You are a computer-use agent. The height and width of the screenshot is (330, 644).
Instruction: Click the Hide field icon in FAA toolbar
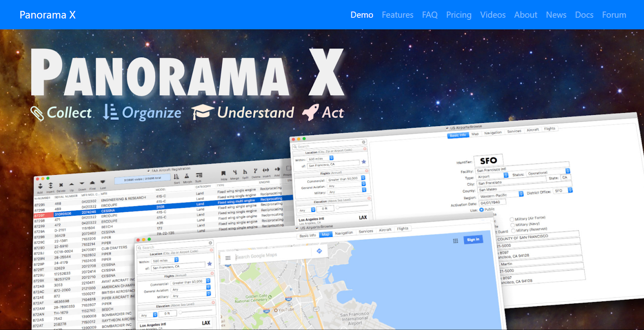224,173
